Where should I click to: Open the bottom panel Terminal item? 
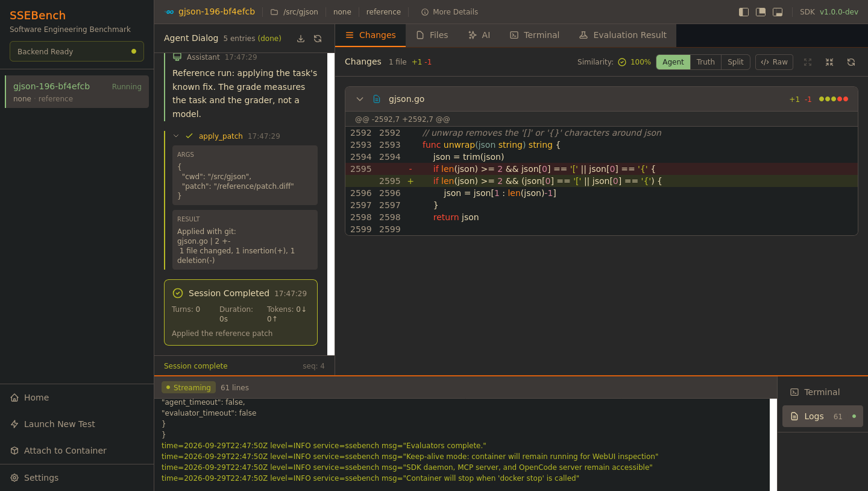[x=822, y=392]
